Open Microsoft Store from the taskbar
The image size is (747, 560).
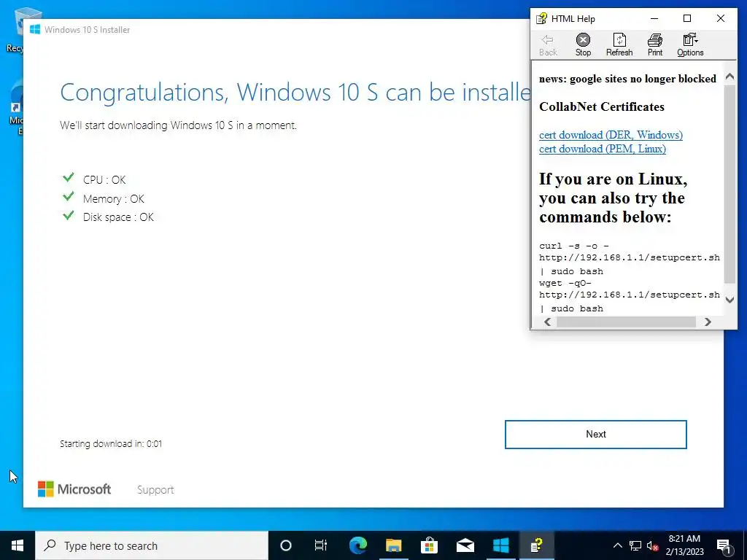429,545
